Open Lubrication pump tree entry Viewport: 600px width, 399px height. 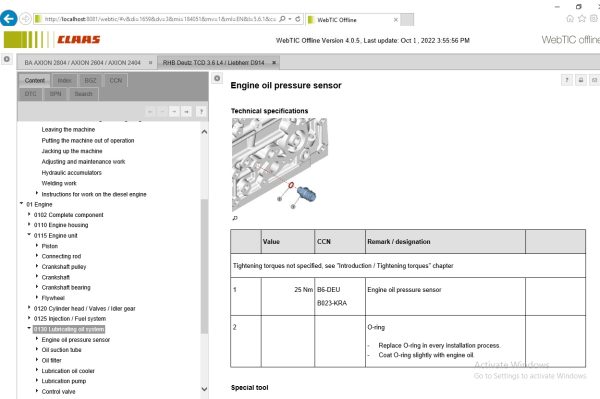coord(64,381)
